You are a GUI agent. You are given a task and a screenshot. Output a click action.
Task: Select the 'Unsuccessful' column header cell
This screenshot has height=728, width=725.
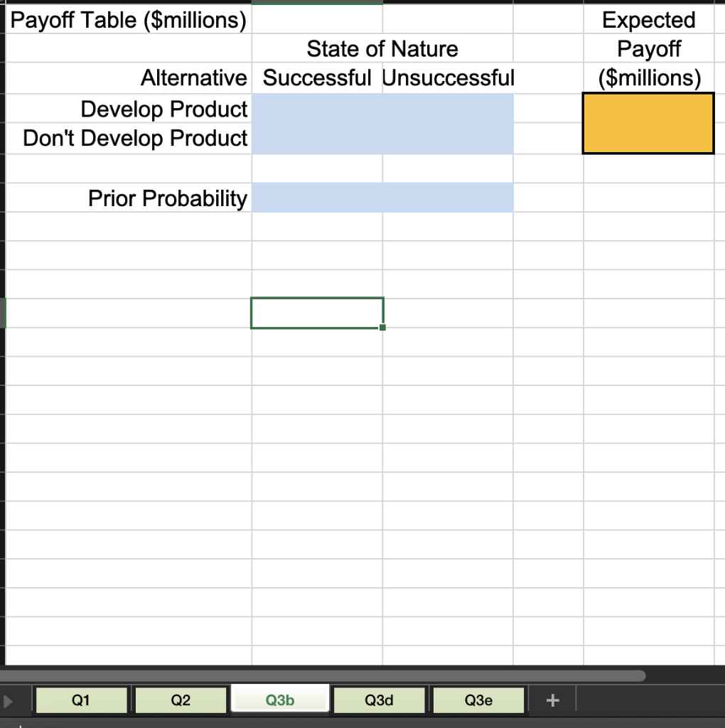[x=449, y=78]
